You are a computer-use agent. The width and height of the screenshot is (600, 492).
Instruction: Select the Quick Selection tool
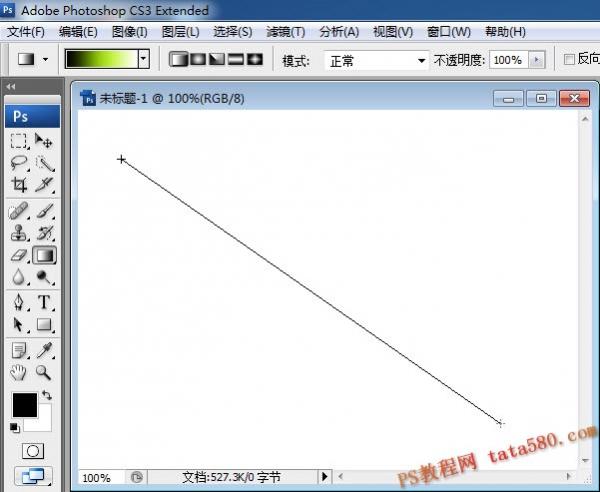[44, 164]
